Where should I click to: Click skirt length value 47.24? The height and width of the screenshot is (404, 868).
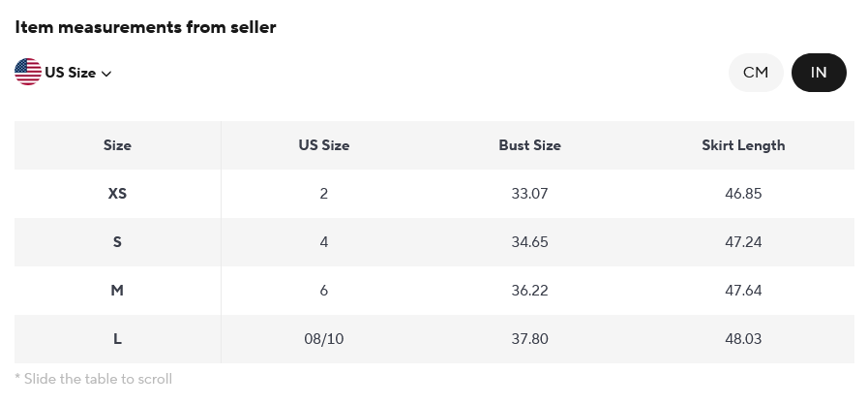(743, 242)
